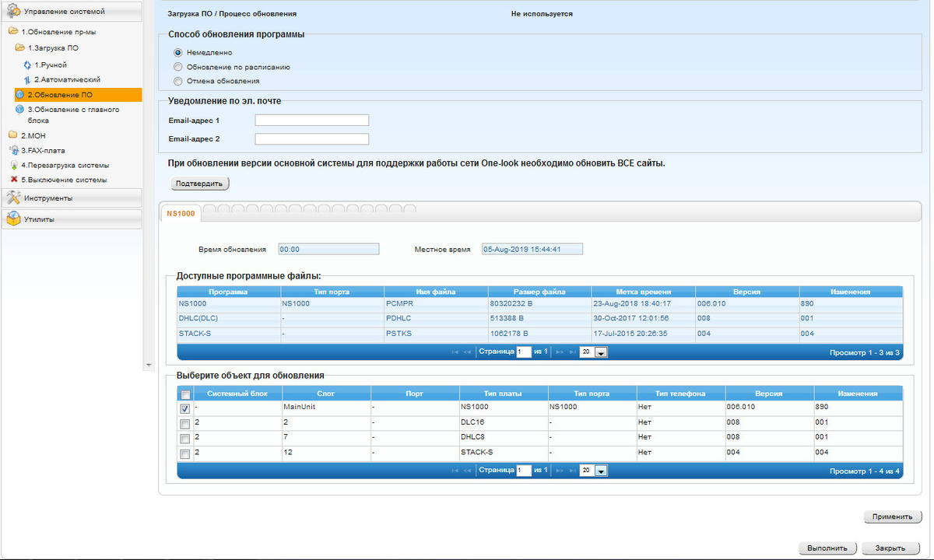Click page number field in update objects table

pyautogui.click(x=524, y=471)
